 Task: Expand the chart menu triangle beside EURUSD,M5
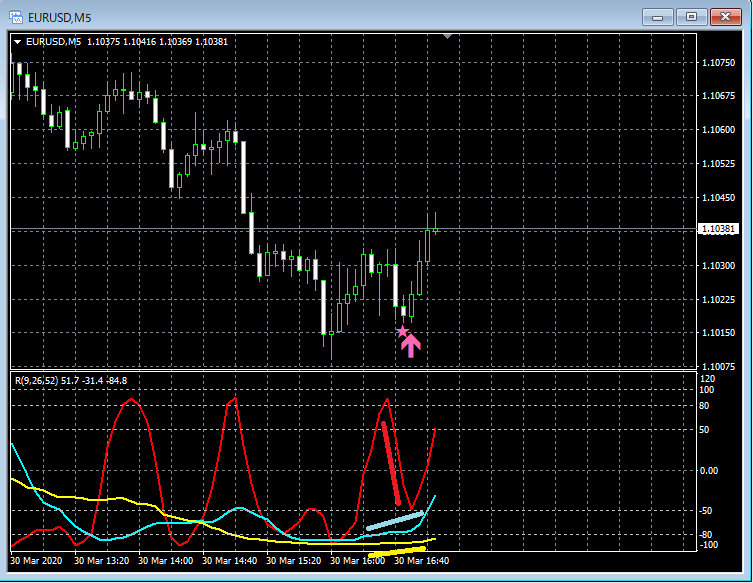17,42
